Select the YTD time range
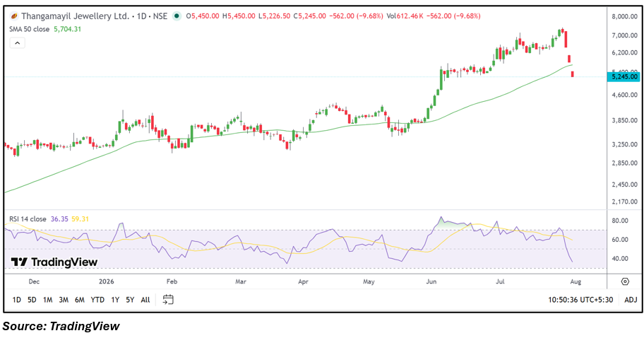This screenshot has width=644, height=338. click(x=97, y=300)
